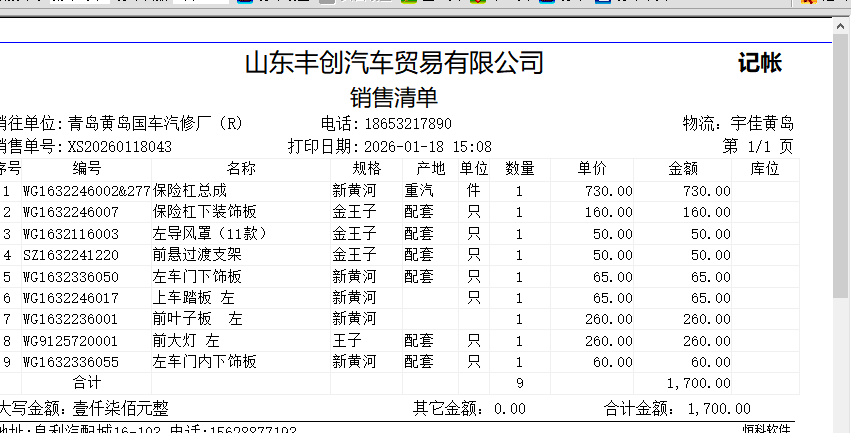The height and width of the screenshot is (433, 851).
Task: Click the 名称 column header
Action: (x=241, y=168)
